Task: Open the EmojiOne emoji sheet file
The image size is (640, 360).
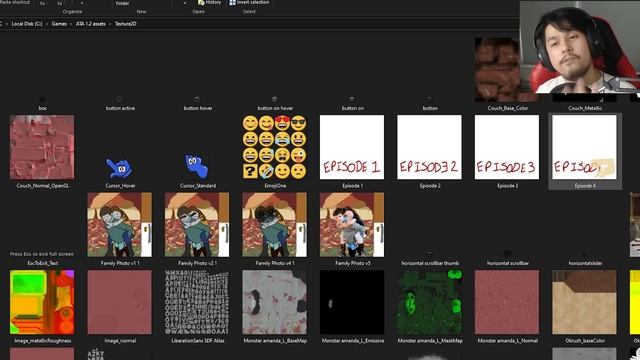Action: (274, 147)
